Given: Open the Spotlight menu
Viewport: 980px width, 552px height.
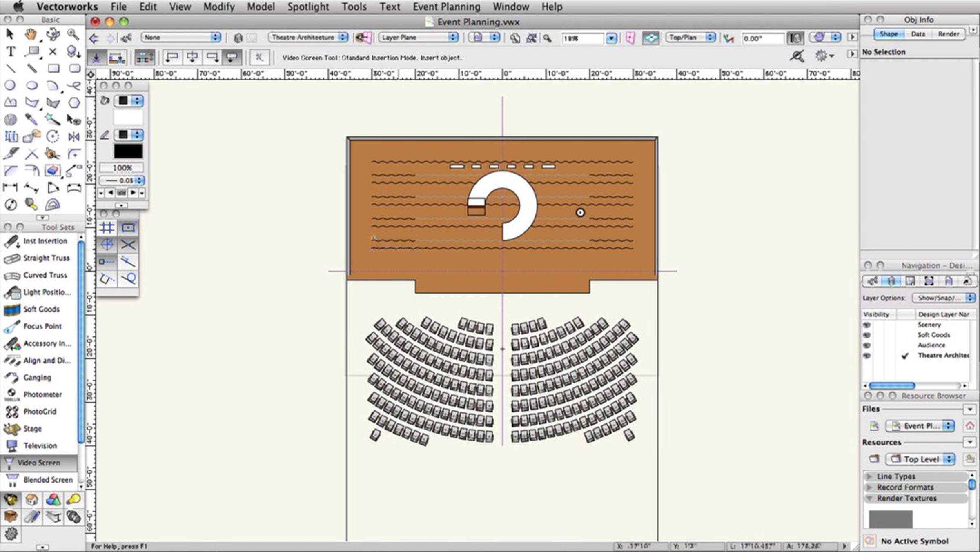Looking at the screenshot, I should coord(307,7).
